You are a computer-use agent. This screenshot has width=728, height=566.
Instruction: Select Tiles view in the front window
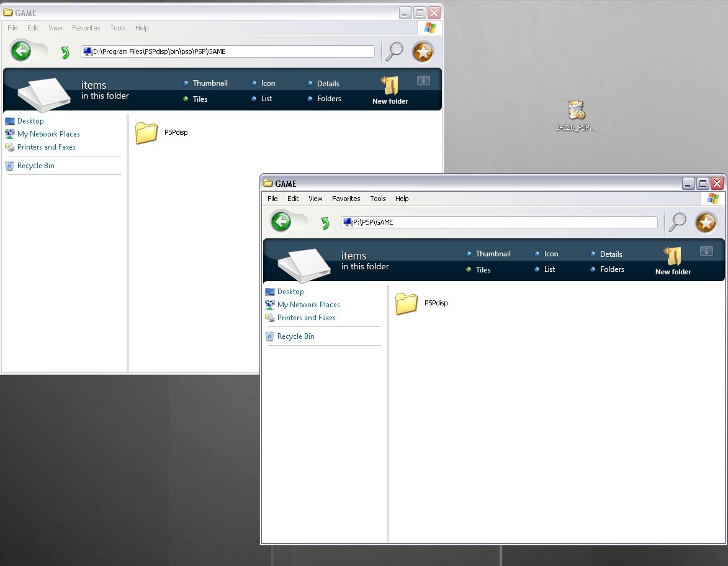(483, 269)
